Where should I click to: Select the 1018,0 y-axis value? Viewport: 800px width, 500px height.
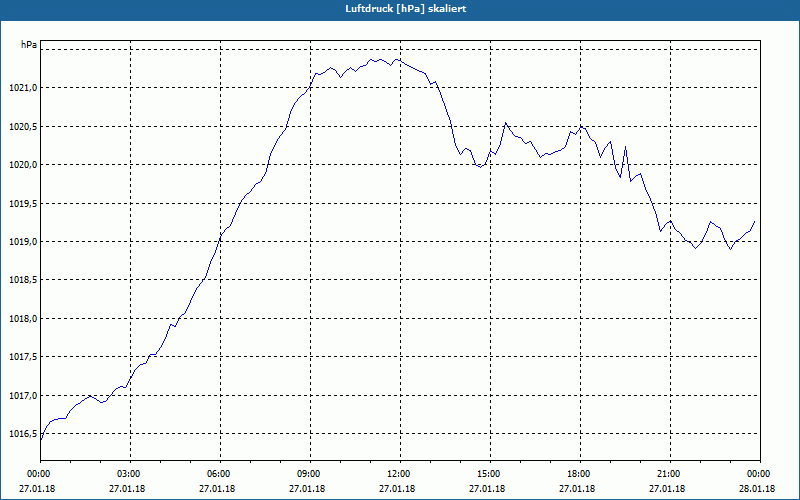(x=23, y=319)
